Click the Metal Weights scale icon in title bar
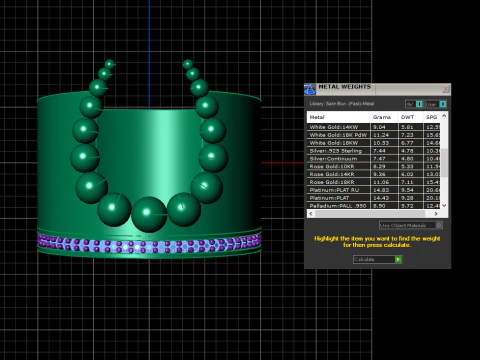Image resolution: width=480 pixels, height=360 pixels. [310, 89]
